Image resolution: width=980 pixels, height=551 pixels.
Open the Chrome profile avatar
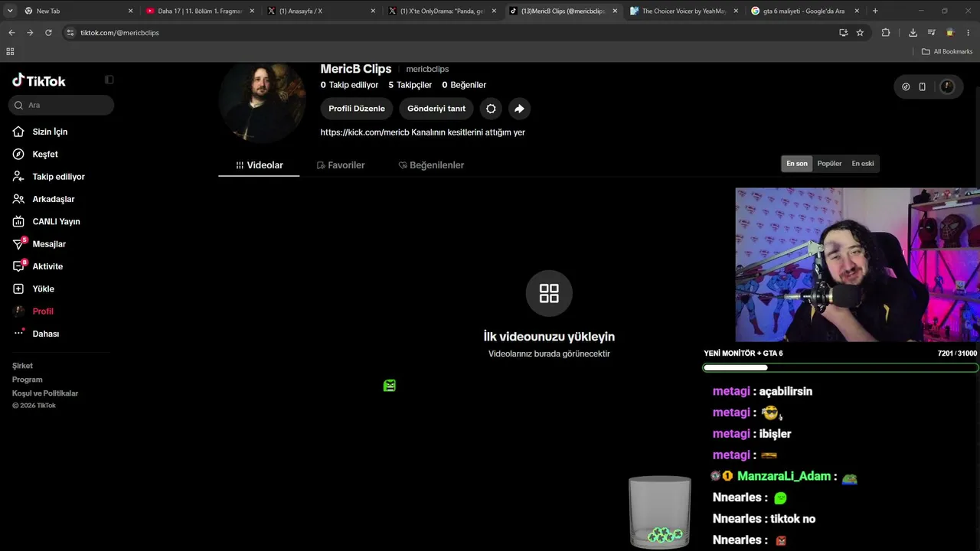(x=950, y=33)
